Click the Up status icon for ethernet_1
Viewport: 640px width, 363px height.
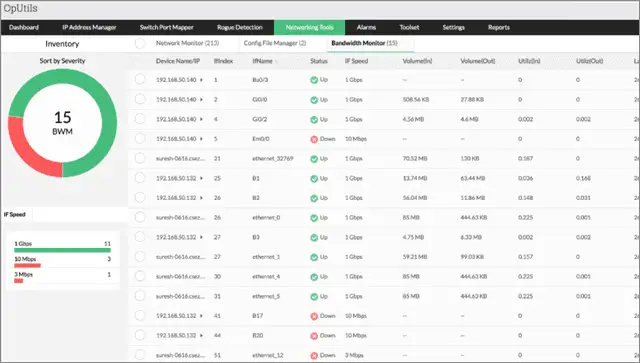[314, 257]
